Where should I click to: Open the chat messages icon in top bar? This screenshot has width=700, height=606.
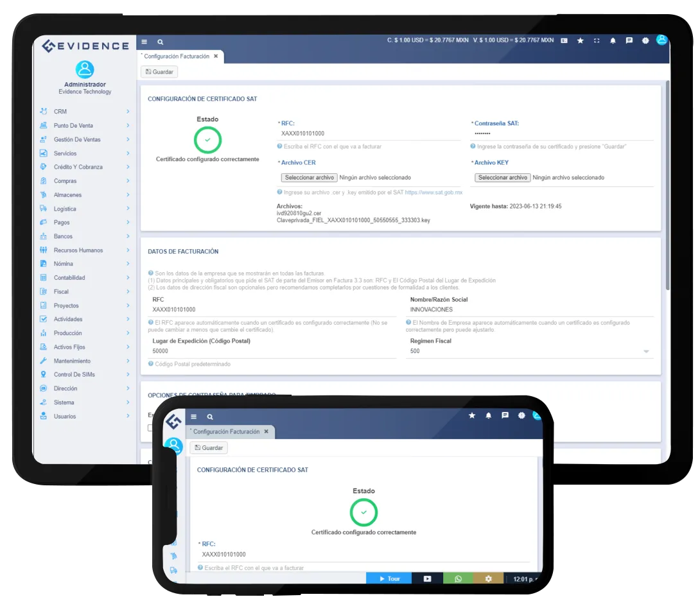pos(629,40)
